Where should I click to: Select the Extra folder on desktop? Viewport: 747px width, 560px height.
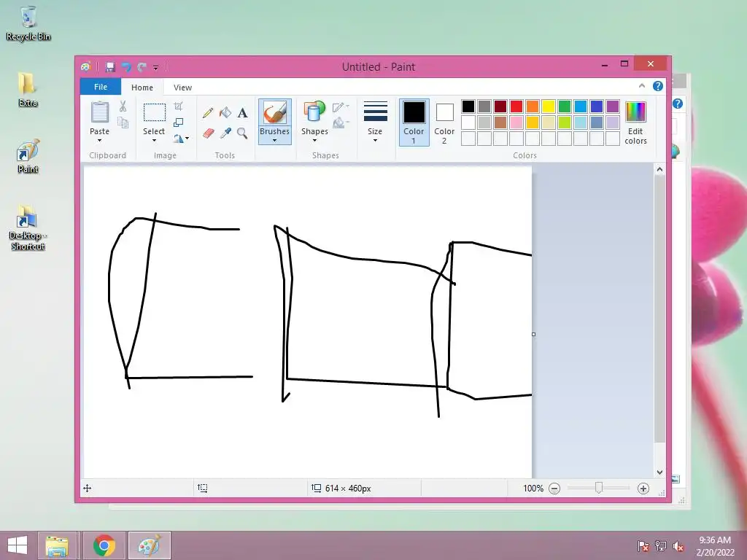point(28,90)
